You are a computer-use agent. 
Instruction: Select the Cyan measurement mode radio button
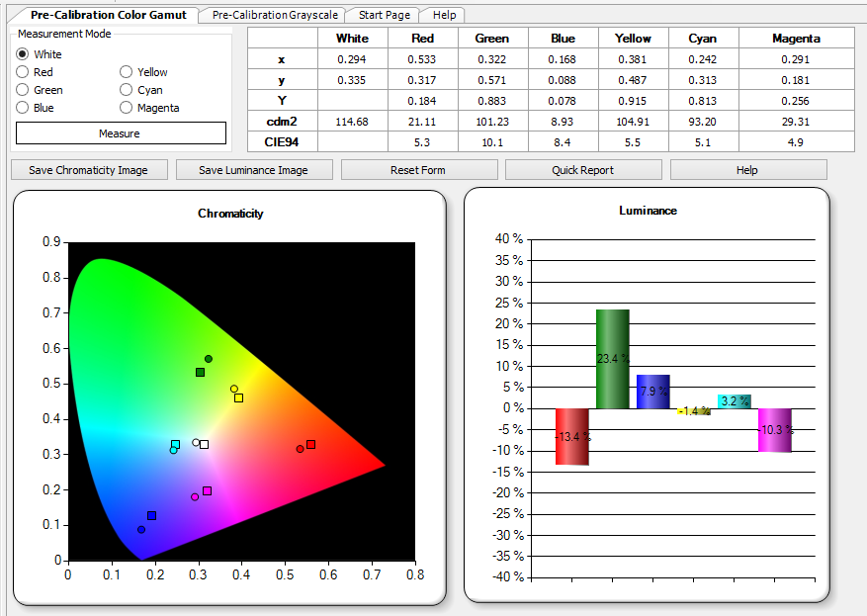(127, 90)
